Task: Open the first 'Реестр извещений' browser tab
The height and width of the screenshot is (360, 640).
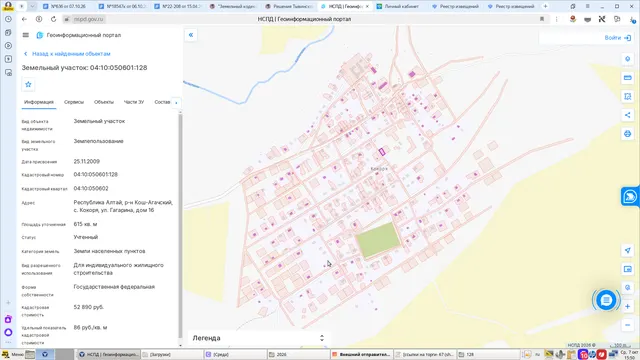Action: [x=455, y=6]
